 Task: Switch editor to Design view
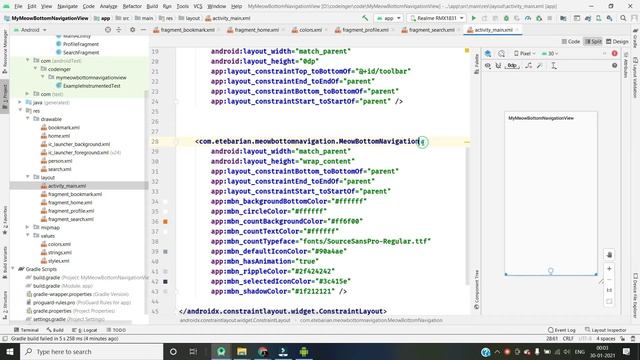pos(617,42)
